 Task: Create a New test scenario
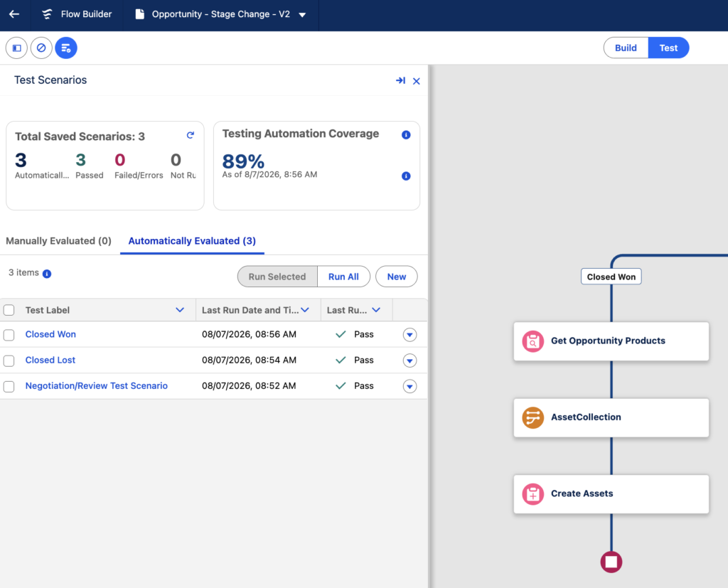(x=397, y=277)
